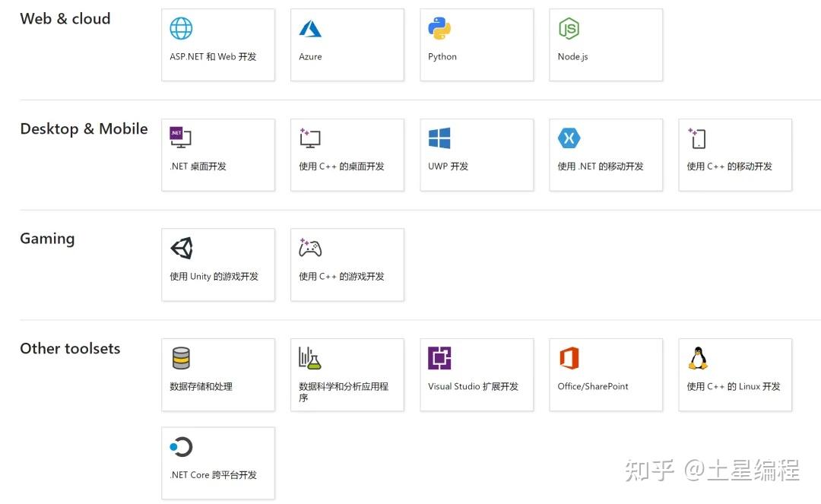Choose the Visual Studio 扩展开发 tile
This screenshot has width=821, height=504.
point(477,374)
